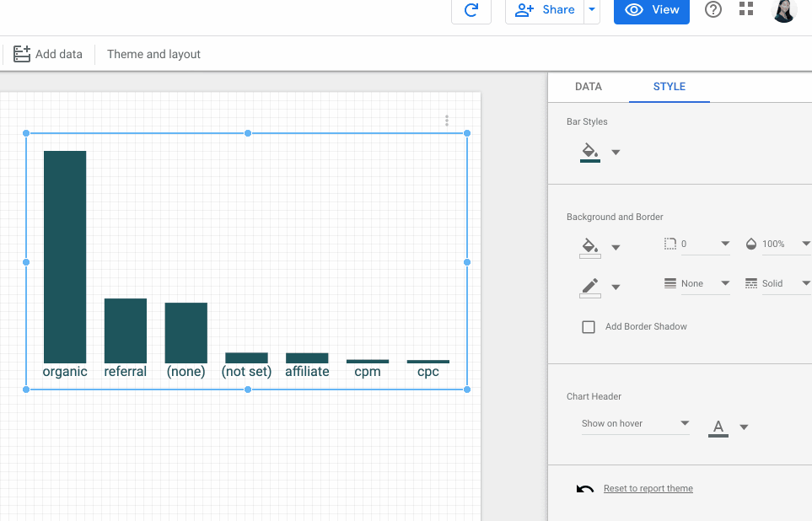This screenshot has width=812, height=521.
Task: Click the Reset to report theme link
Action: (x=648, y=489)
